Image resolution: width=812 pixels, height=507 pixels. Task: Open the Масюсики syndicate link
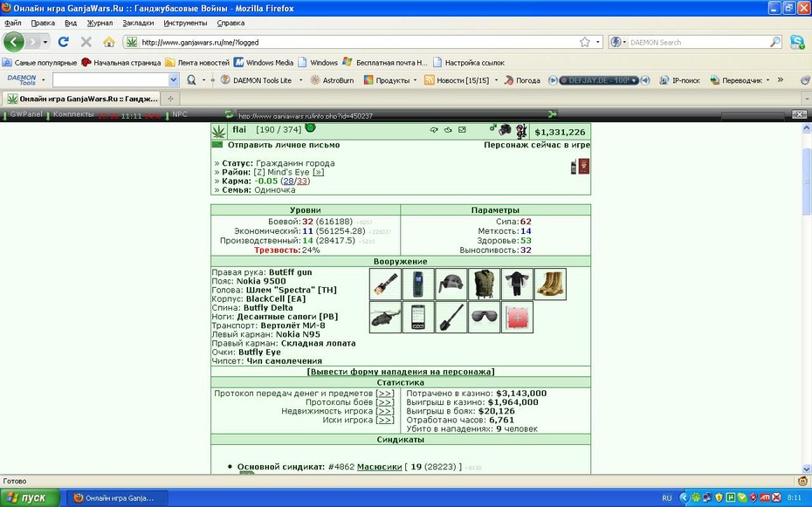coord(379,467)
